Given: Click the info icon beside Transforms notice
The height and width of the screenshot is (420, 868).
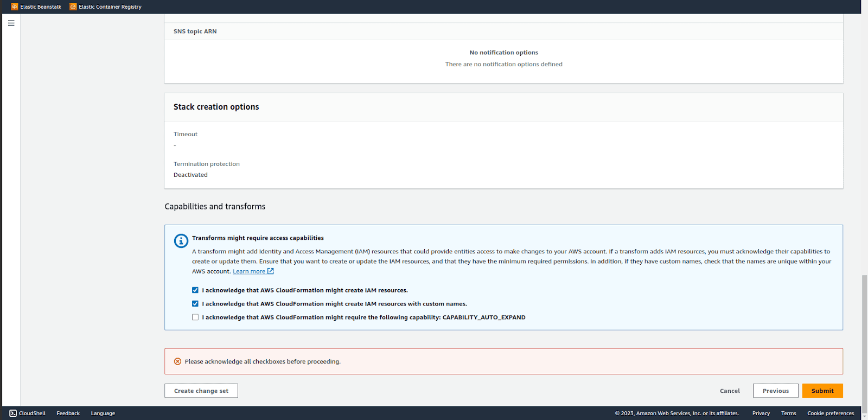Looking at the screenshot, I should pyautogui.click(x=181, y=240).
